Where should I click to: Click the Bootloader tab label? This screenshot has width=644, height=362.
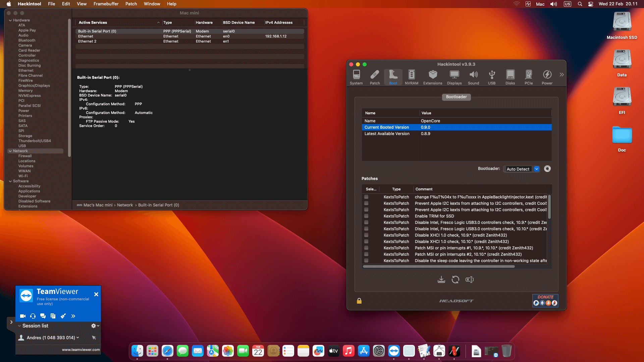(x=456, y=97)
